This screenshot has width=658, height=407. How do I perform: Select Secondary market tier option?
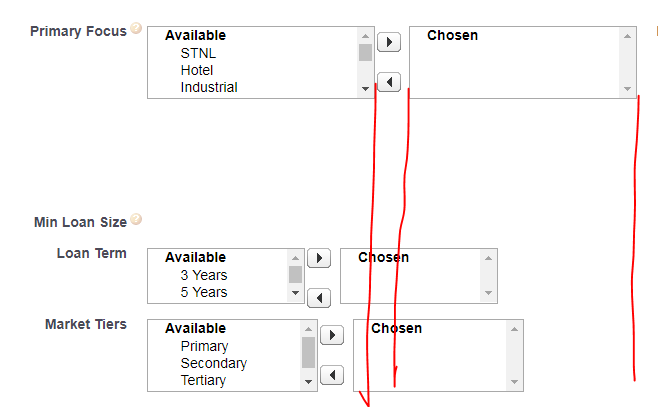point(213,363)
